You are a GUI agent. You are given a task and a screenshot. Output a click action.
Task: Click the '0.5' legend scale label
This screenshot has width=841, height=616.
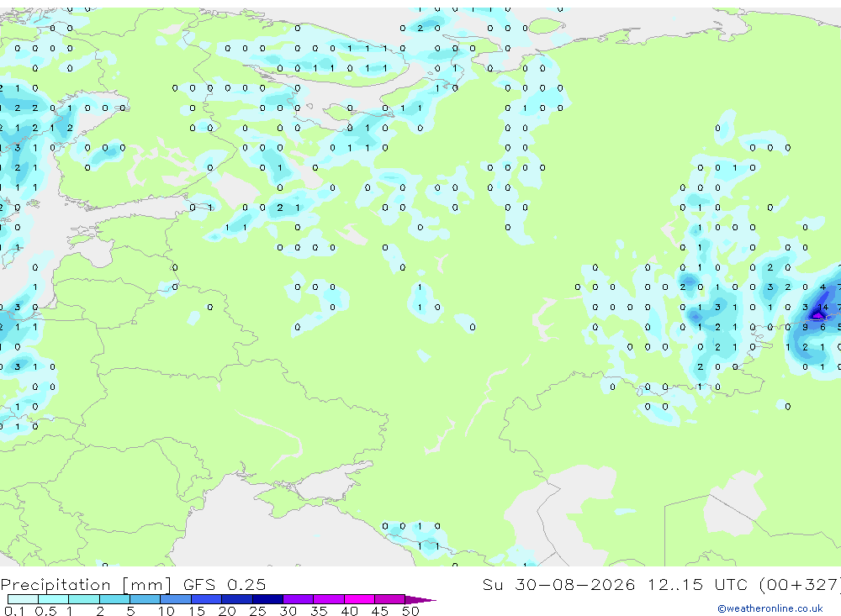45,611
